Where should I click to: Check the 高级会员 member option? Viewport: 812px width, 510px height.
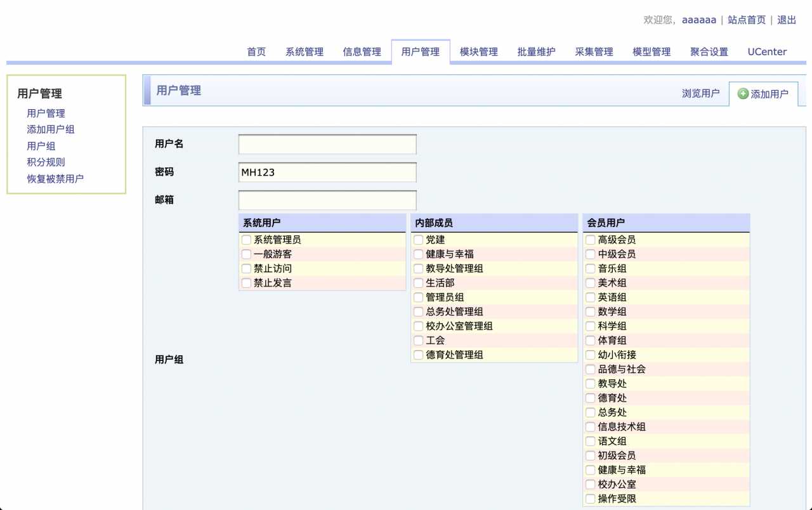click(x=590, y=240)
